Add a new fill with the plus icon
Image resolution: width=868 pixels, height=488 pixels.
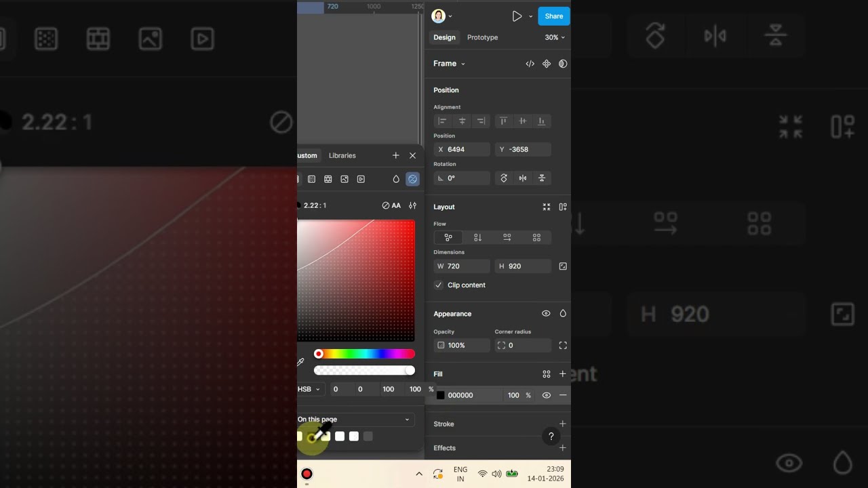[x=563, y=374]
